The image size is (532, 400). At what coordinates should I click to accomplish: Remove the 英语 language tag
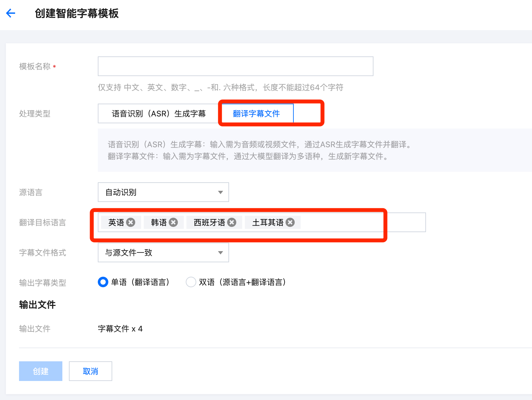[x=131, y=223]
